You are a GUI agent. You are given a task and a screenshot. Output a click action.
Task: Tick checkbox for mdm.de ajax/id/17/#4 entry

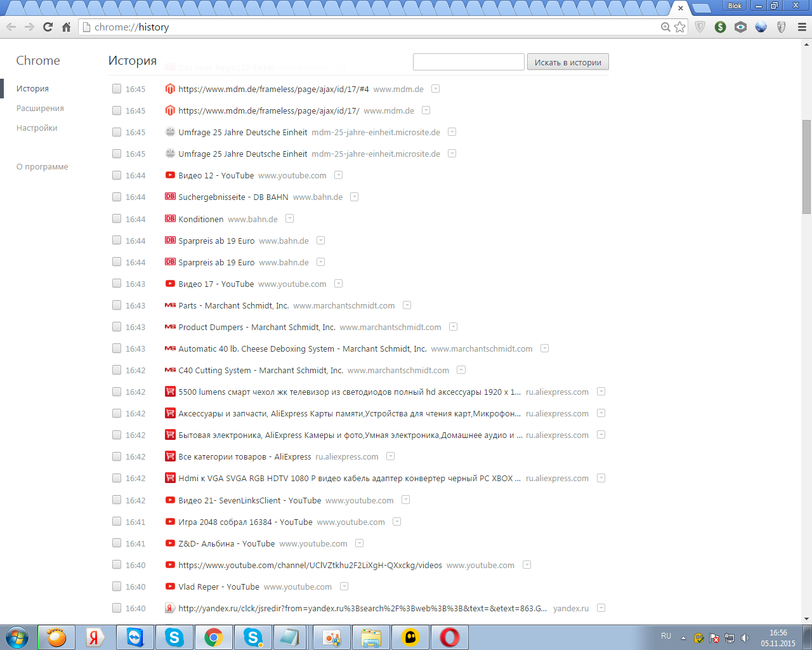(117, 89)
